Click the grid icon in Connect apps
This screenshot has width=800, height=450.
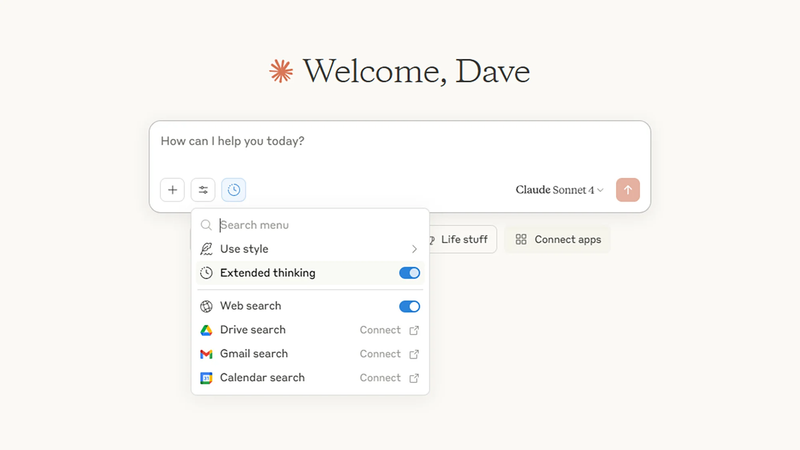click(521, 239)
